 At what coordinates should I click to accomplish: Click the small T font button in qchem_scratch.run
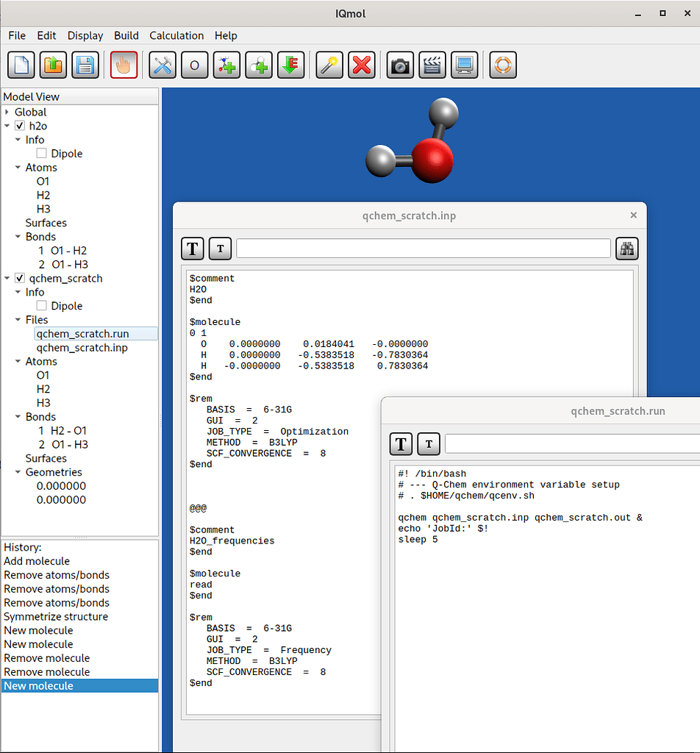tap(429, 443)
